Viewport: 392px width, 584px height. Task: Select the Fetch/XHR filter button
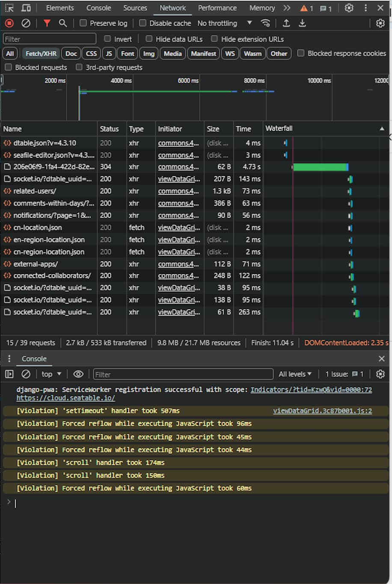click(41, 54)
